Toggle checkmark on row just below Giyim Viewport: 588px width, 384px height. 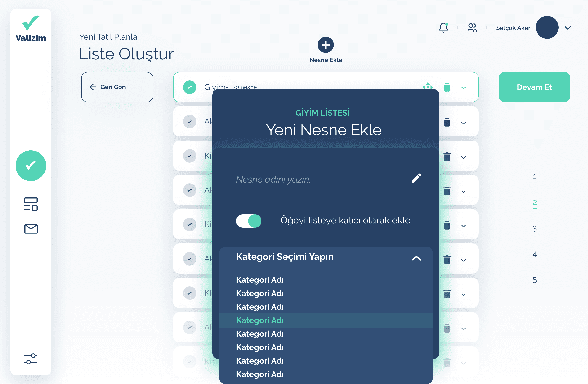(189, 122)
